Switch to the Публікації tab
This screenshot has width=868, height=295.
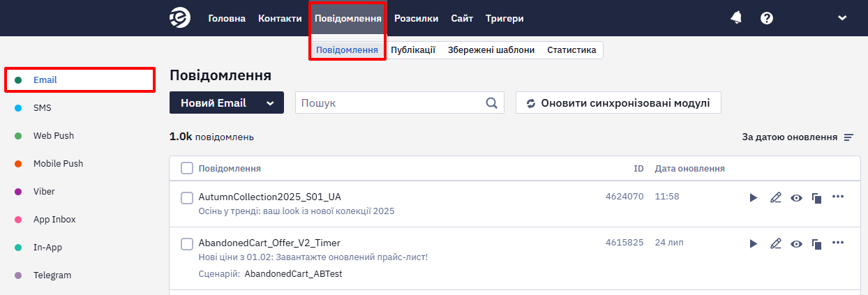[x=413, y=50]
